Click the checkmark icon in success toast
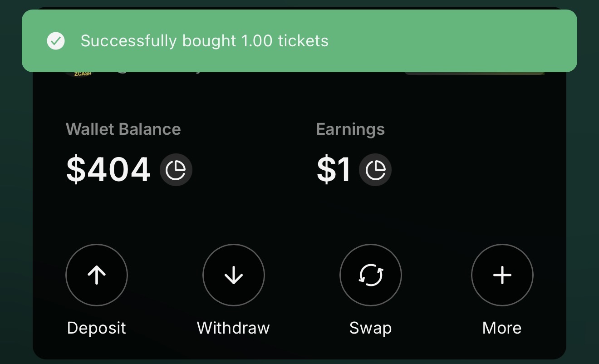599x364 pixels. pos(56,41)
